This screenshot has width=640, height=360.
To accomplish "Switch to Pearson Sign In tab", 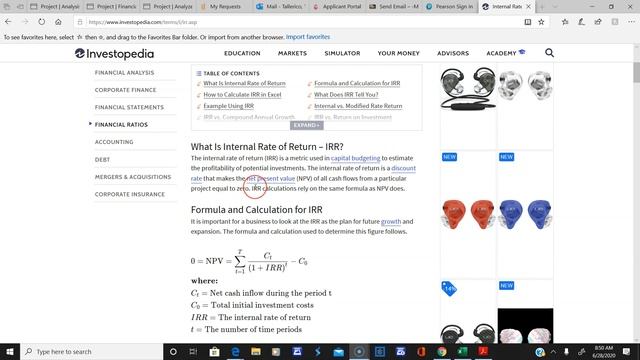I will [x=450, y=7].
